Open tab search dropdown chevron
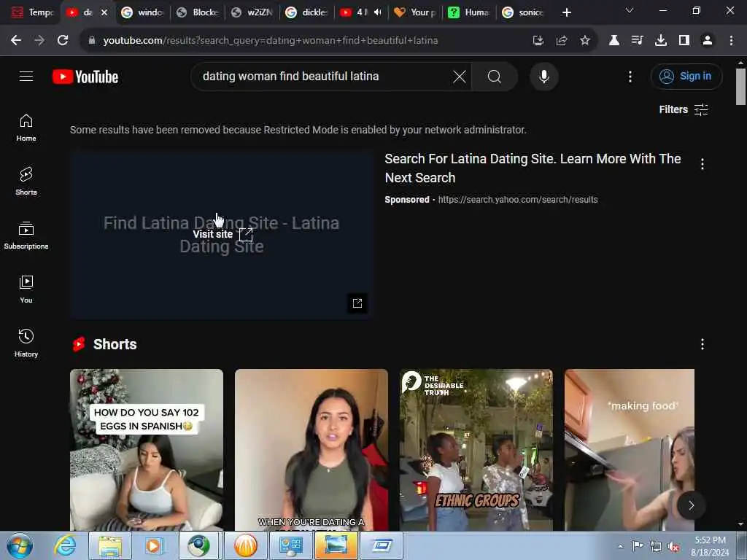Image resolution: width=747 pixels, height=560 pixels. [630, 10]
